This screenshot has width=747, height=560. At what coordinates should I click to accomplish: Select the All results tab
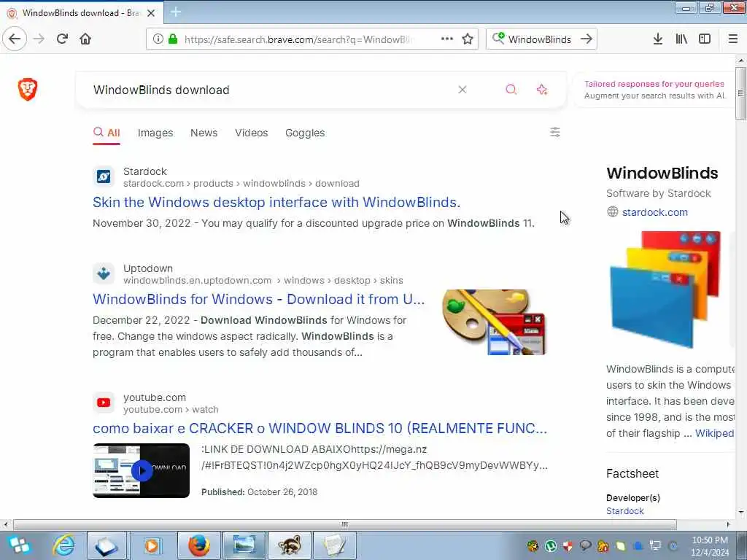[x=107, y=133]
